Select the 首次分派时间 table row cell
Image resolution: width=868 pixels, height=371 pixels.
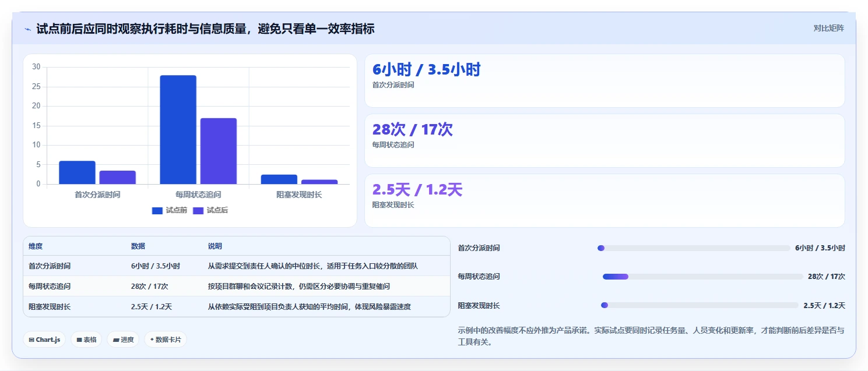50,266
